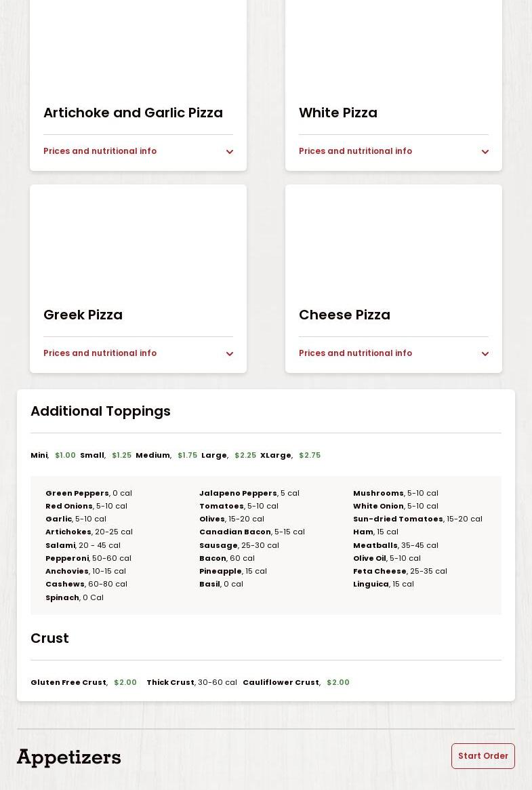
Task: Expand Artichoke and Garlic Pizza prices info
Action: 100,151
